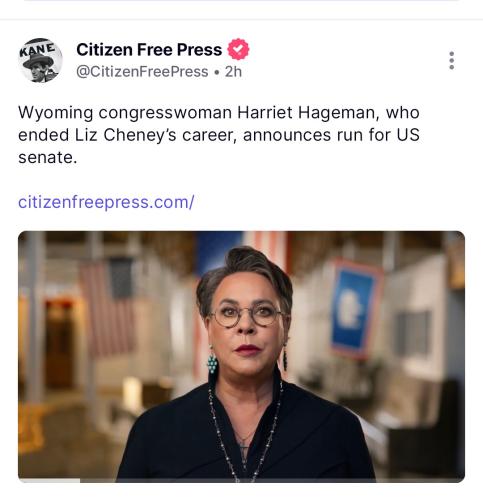Open the post via its 2h timestamp
The image size is (483, 500).
[x=233, y=72]
